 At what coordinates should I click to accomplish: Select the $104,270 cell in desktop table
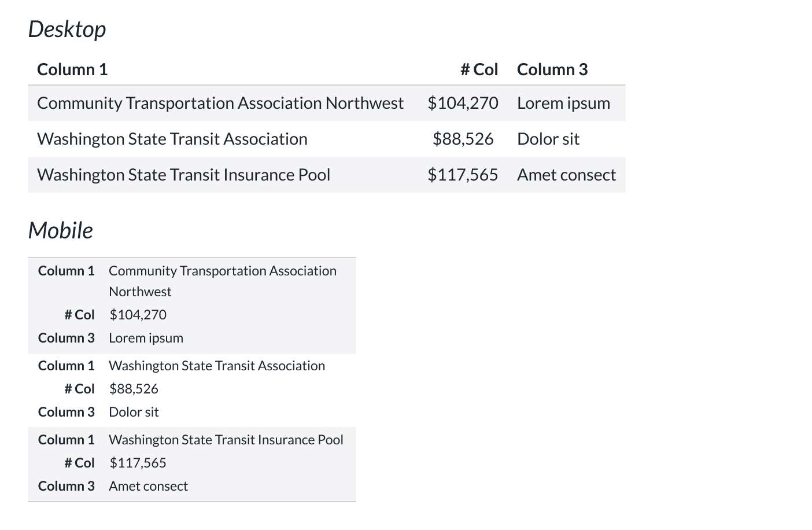pyautogui.click(x=463, y=103)
